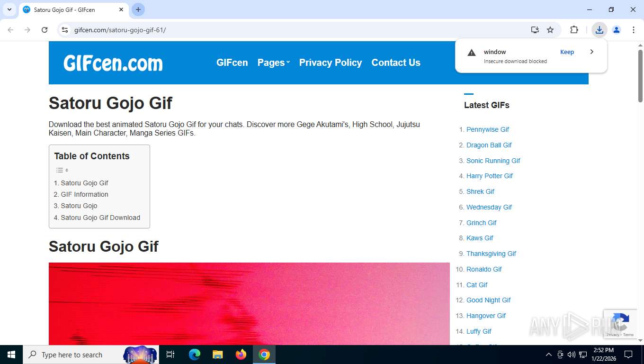
Task: Open Chrome three-dot menu
Action: click(634, 30)
